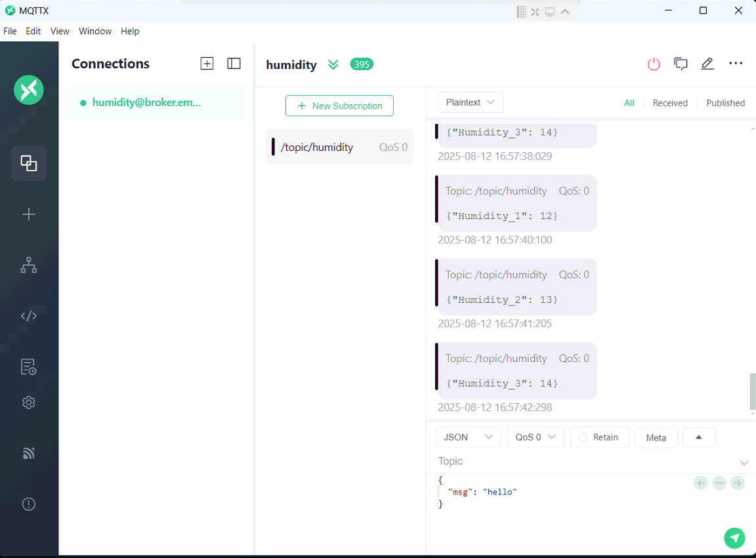Open new window chat icon
This screenshot has height=558, width=756.
pos(681,64)
